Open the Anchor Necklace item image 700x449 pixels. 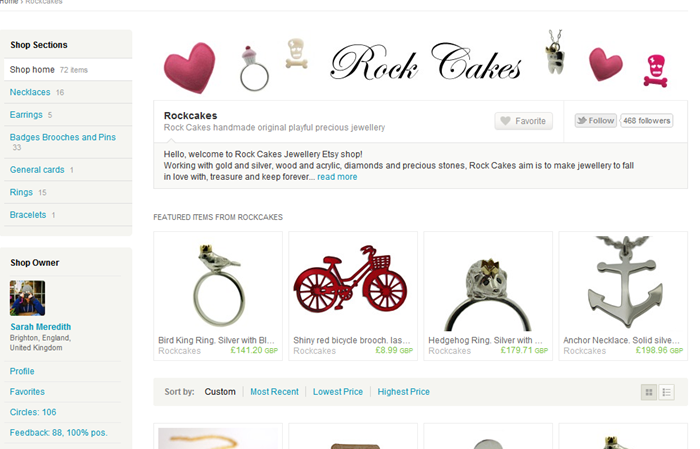623,284
